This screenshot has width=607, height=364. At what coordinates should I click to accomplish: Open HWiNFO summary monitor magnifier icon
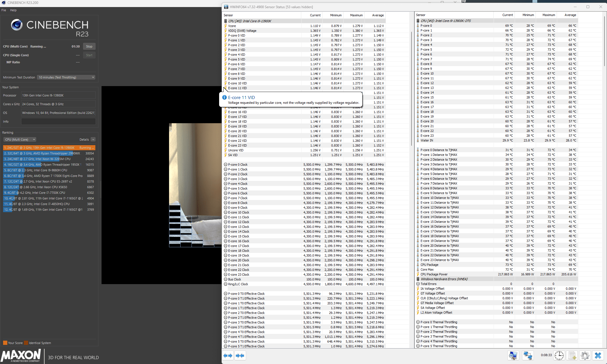[x=513, y=356]
